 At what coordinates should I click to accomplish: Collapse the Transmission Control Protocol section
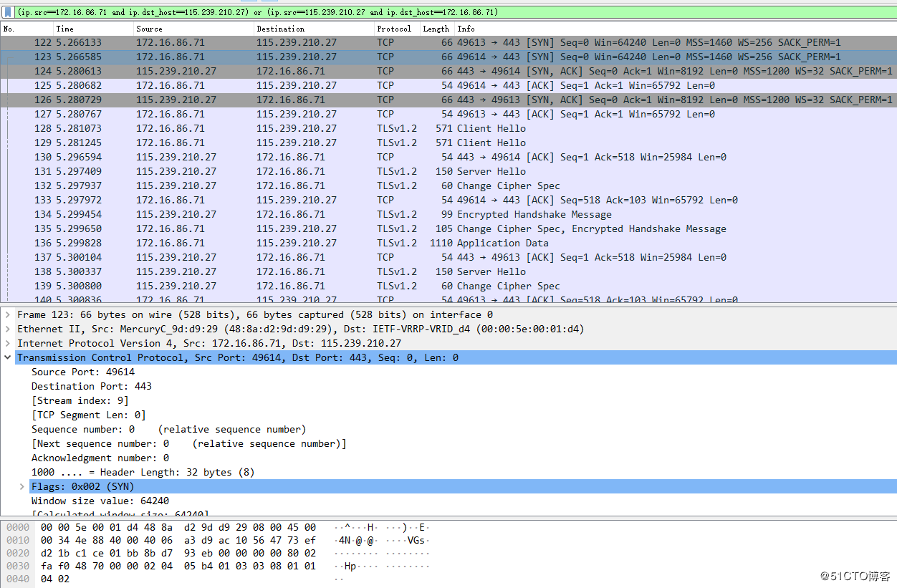click(8, 357)
